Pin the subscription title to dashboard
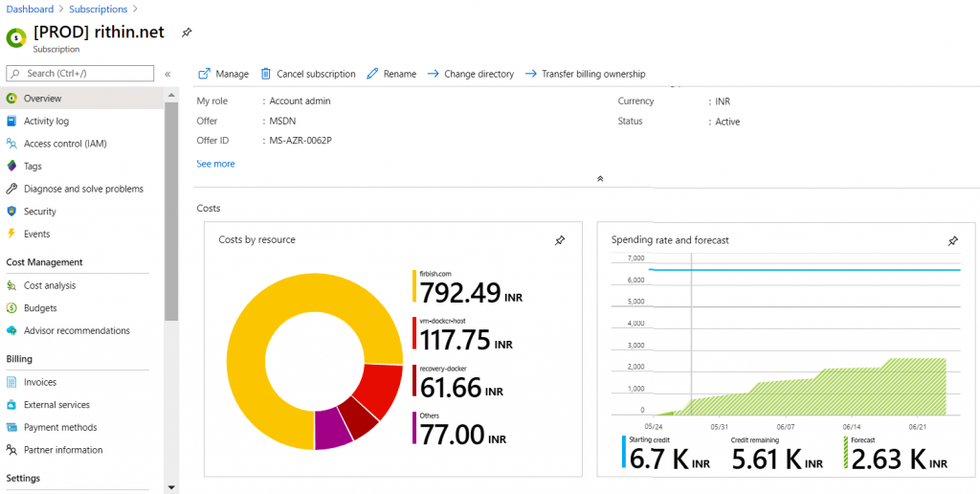The width and height of the screenshot is (980, 494). [x=187, y=33]
